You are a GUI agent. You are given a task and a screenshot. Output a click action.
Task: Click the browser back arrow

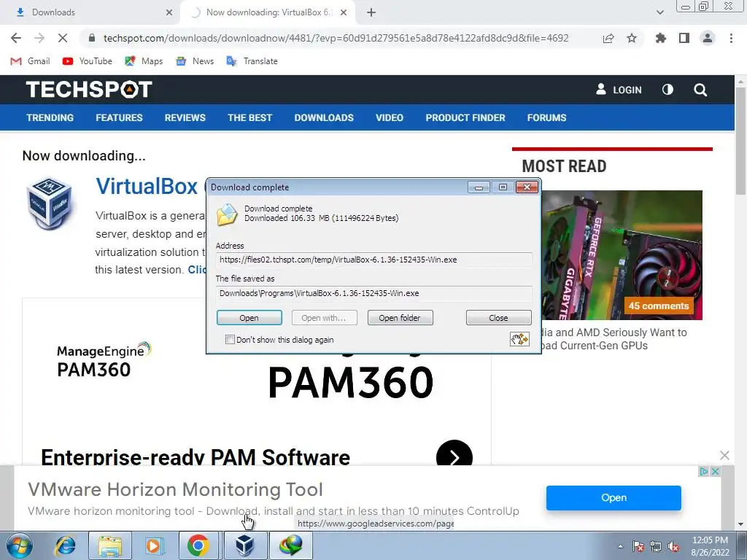[x=16, y=38]
